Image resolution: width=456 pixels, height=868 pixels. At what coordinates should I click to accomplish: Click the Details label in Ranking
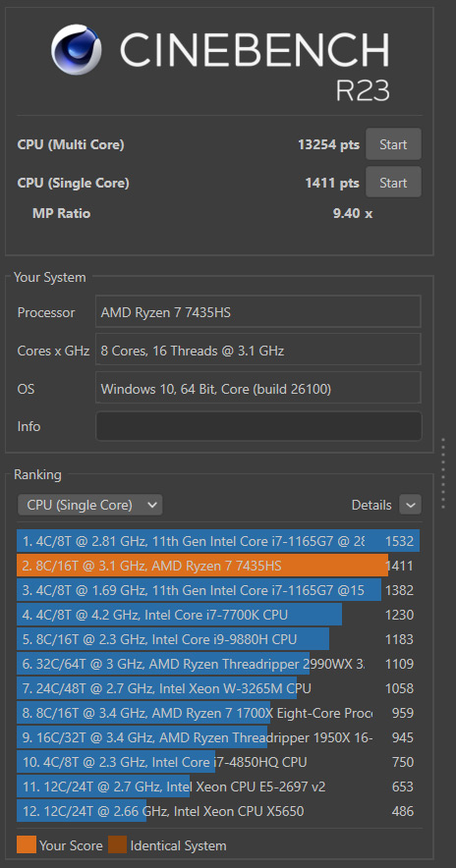371,505
